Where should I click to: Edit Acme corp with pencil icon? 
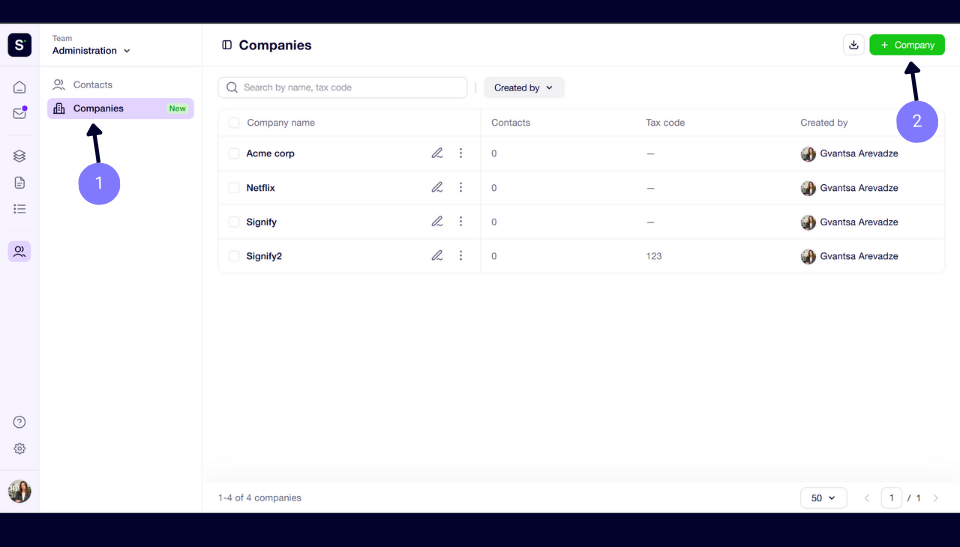tap(437, 153)
